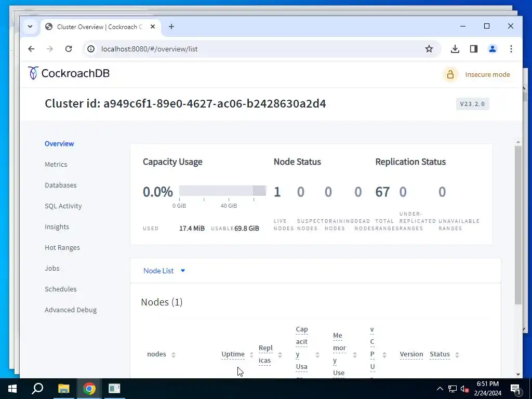Screen dimensions: 532x399
Task: Go back in browser history
Action: coord(31,49)
